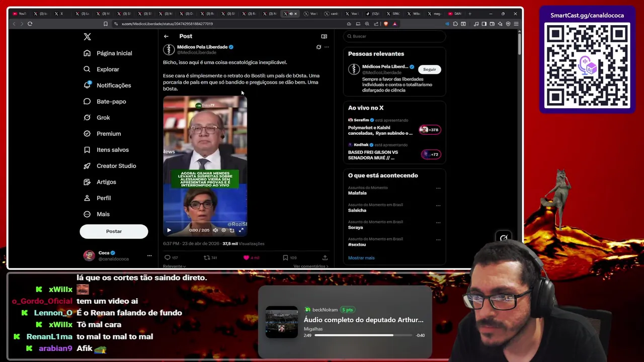The height and width of the screenshot is (362, 644).
Task: Play the embedded video
Action: tap(169, 230)
